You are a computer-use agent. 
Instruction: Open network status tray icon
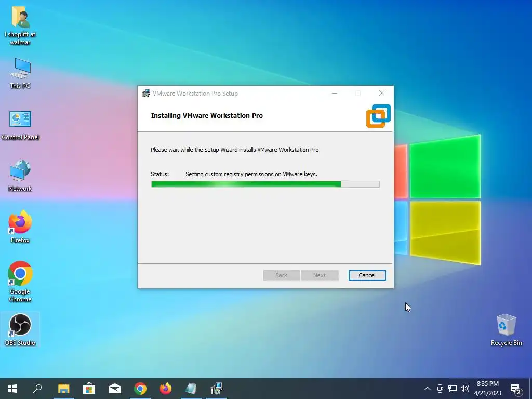[453, 389]
